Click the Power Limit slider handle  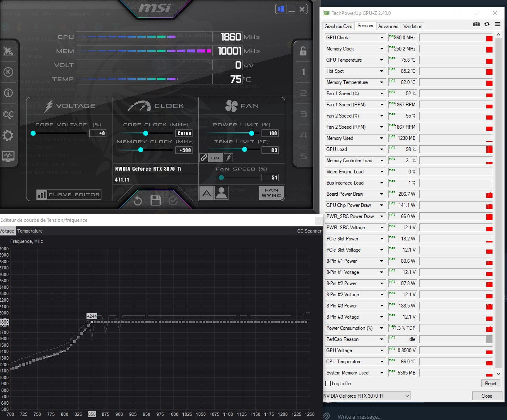(x=252, y=133)
